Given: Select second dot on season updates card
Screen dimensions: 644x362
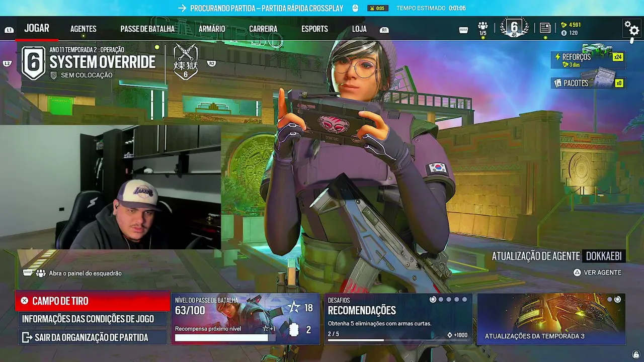Looking at the screenshot, I should pos(618,300).
